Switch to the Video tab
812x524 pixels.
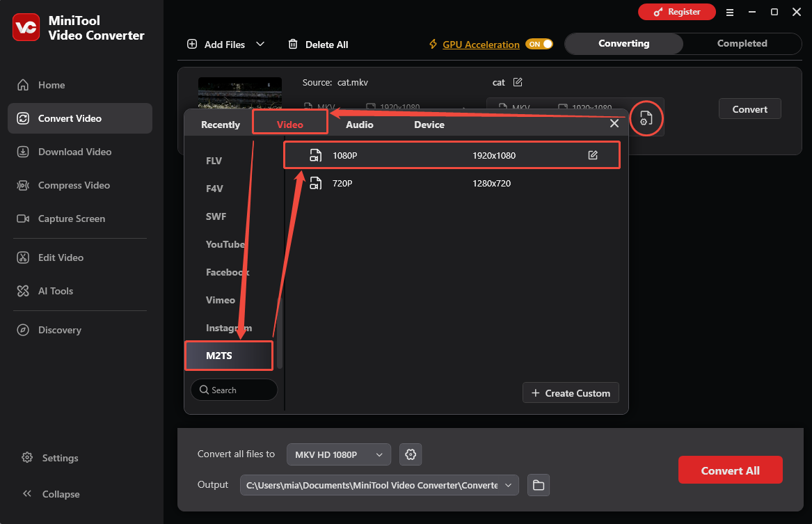[290, 125]
